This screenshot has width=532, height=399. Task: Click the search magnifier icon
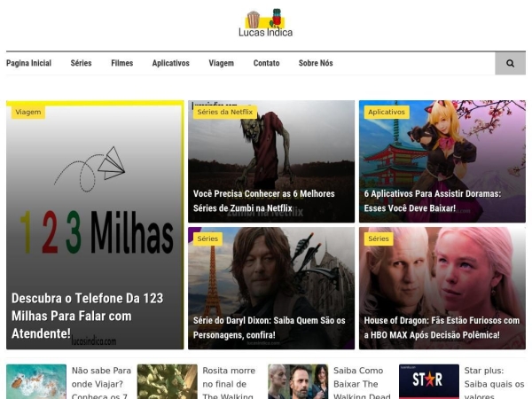pos(510,64)
